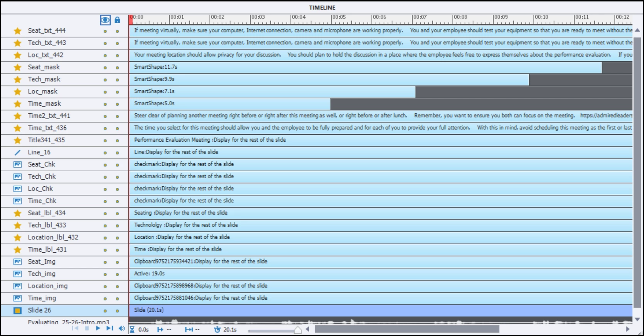Click the audio waveform track
Screen dimensions: 644x336
click(x=381, y=321)
